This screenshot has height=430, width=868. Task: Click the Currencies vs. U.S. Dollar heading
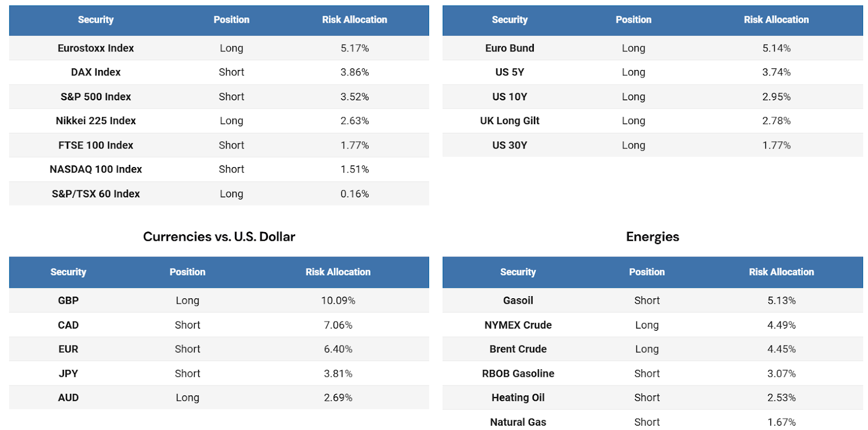[x=219, y=236]
